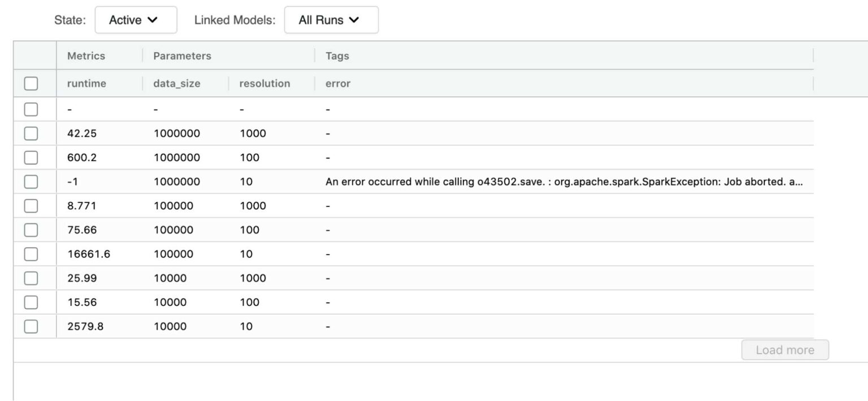
Task: Click the resolution column header
Action: [x=264, y=84]
